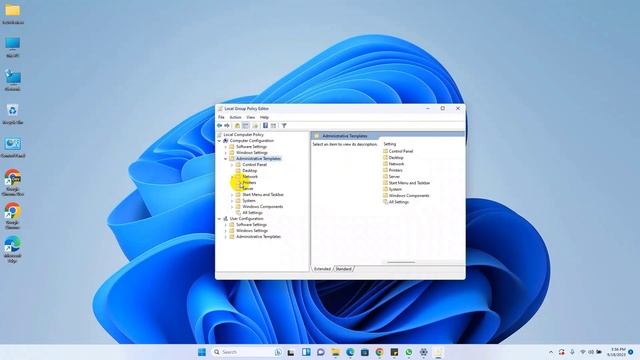Click the Export List toolbar icon
640x360 pixels.
coord(256,126)
